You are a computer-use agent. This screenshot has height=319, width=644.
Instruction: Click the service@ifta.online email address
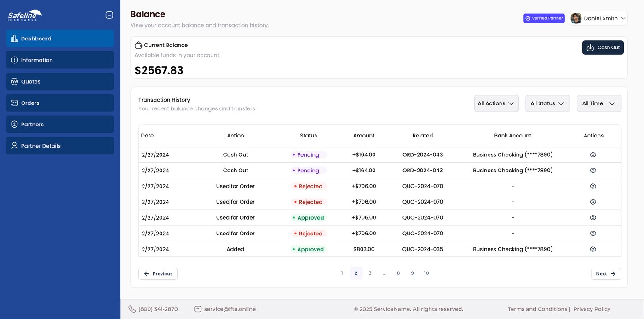click(x=230, y=309)
